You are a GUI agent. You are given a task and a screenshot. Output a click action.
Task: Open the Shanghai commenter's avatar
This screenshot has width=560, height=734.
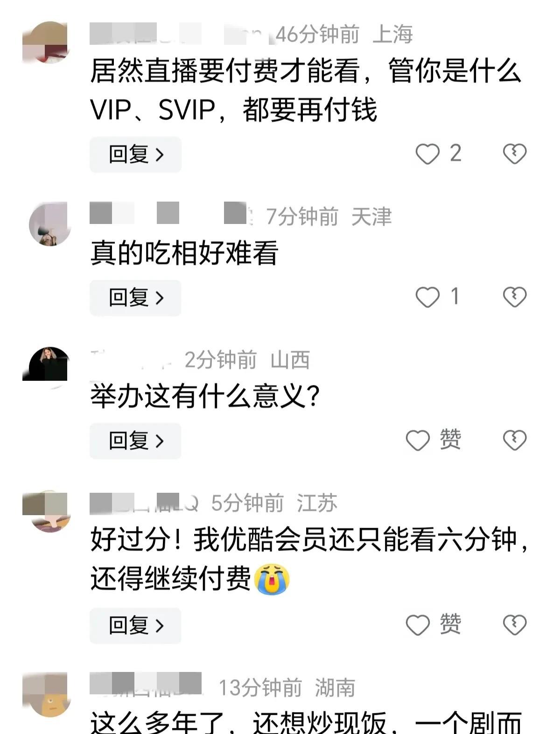coord(46,42)
